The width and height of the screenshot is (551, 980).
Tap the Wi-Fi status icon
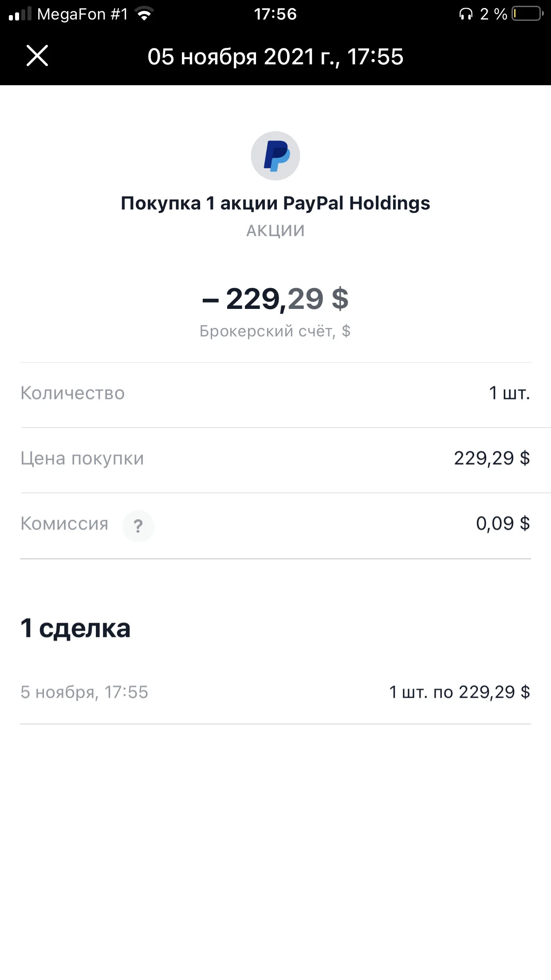tap(144, 14)
